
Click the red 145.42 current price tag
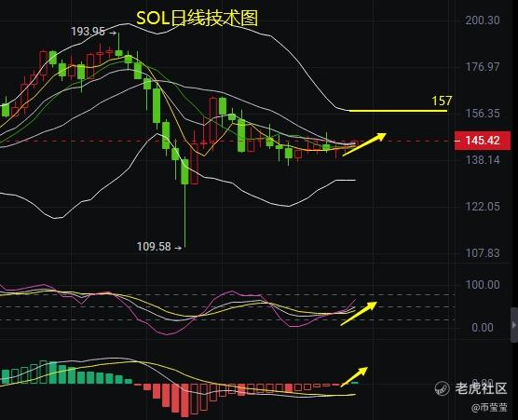tap(483, 141)
